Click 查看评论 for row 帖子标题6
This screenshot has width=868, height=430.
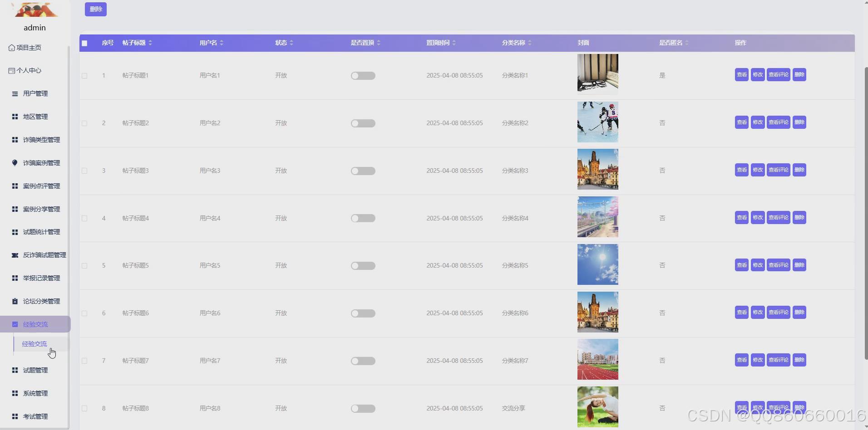[x=779, y=312]
